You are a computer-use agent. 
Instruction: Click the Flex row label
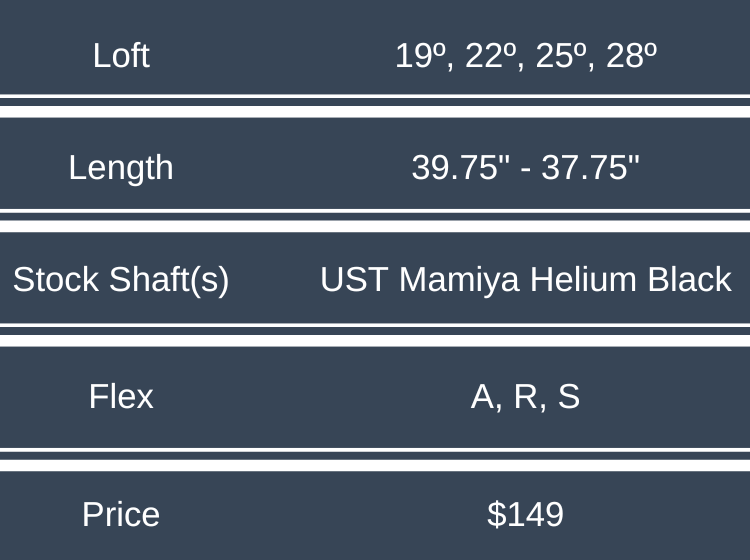(121, 397)
